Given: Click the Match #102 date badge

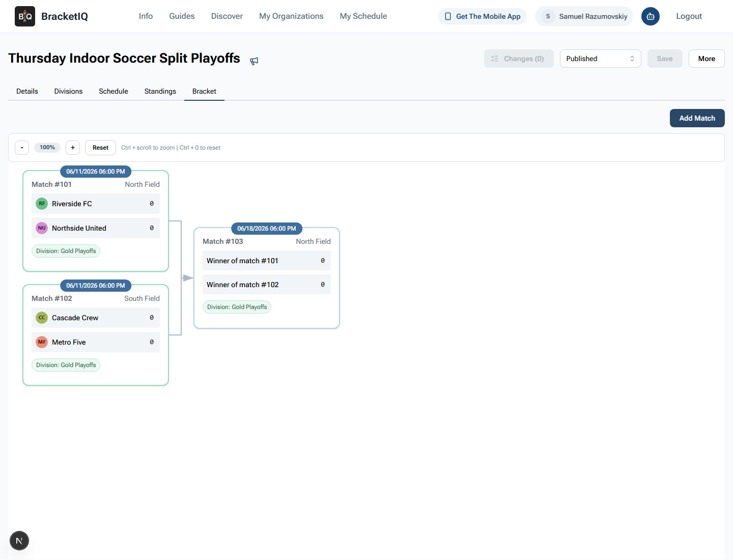Looking at the screenshot, I should (96, 286).
